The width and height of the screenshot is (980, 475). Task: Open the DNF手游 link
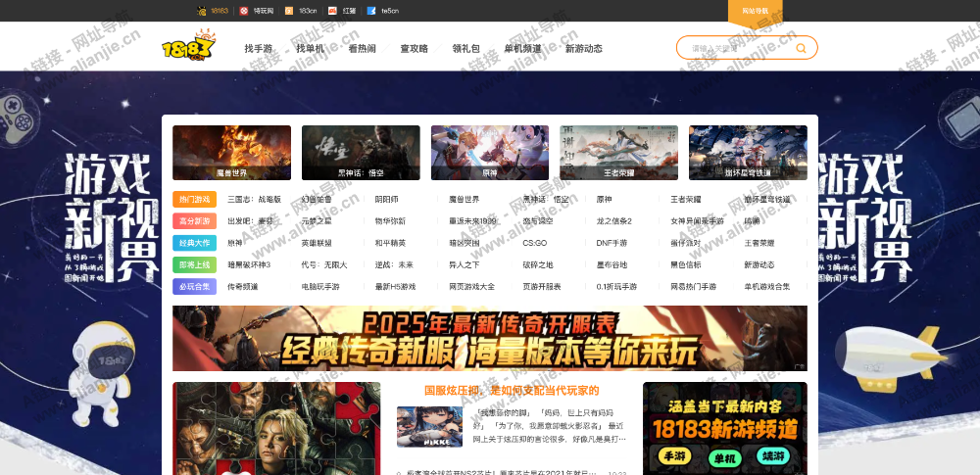612,243
